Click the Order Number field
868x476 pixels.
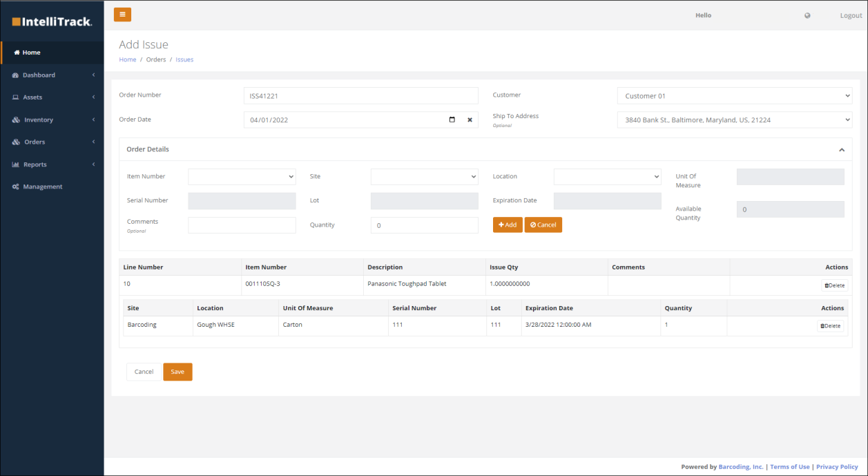click(x=361, y=96)
